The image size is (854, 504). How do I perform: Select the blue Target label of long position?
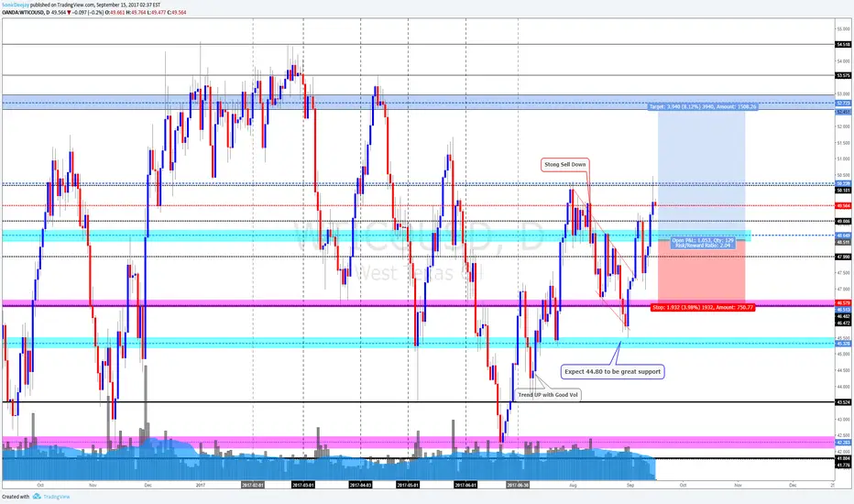click(703, 107)
